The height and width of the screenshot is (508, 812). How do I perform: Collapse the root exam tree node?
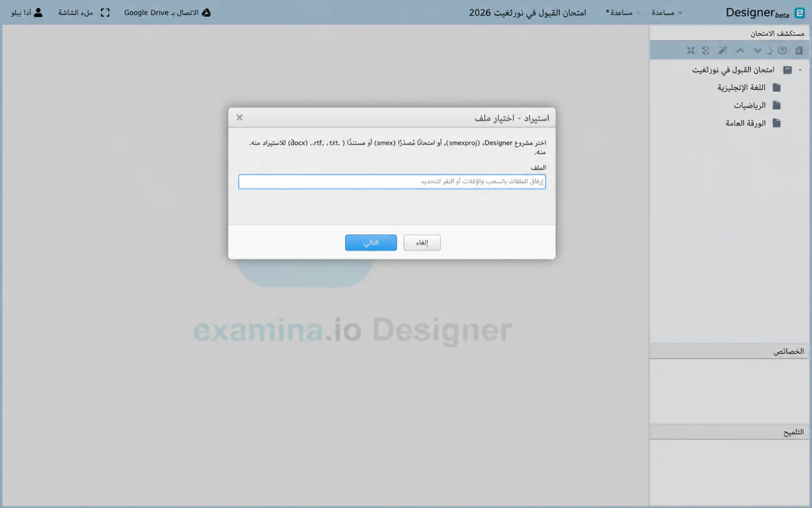[800, 70]
